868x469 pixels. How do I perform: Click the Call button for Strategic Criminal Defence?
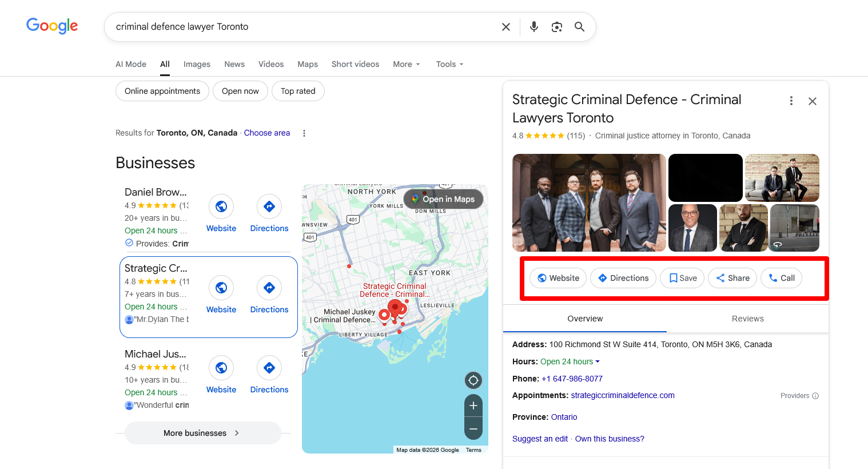pyautogui.click(x=781, y=278)
